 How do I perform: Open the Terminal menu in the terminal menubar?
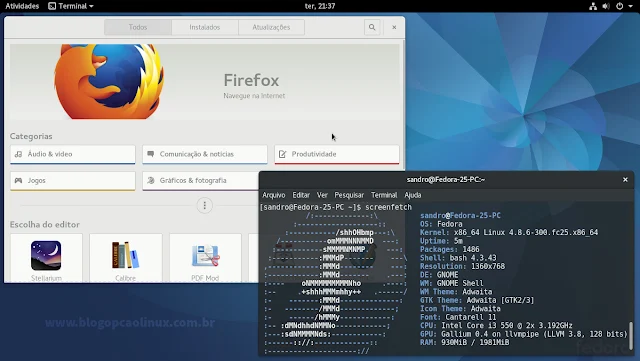click(384, 195)
